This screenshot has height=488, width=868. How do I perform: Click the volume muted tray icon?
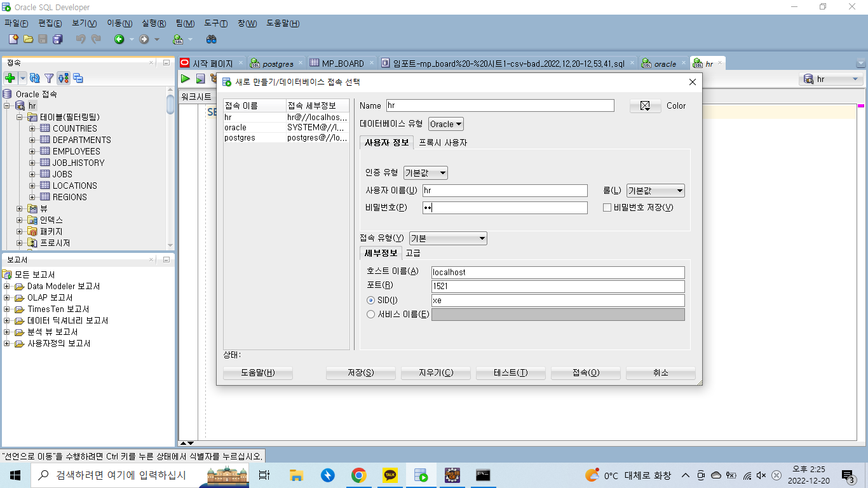[761, 475]
